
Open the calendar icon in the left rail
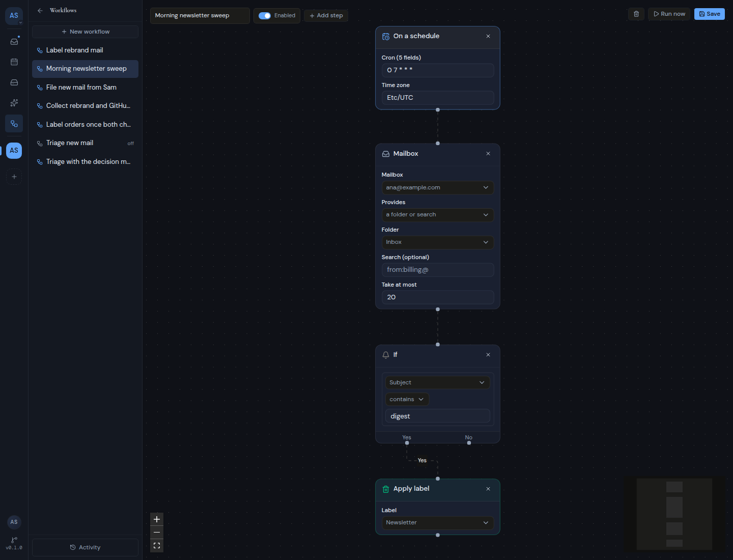[x=14, y=62]
